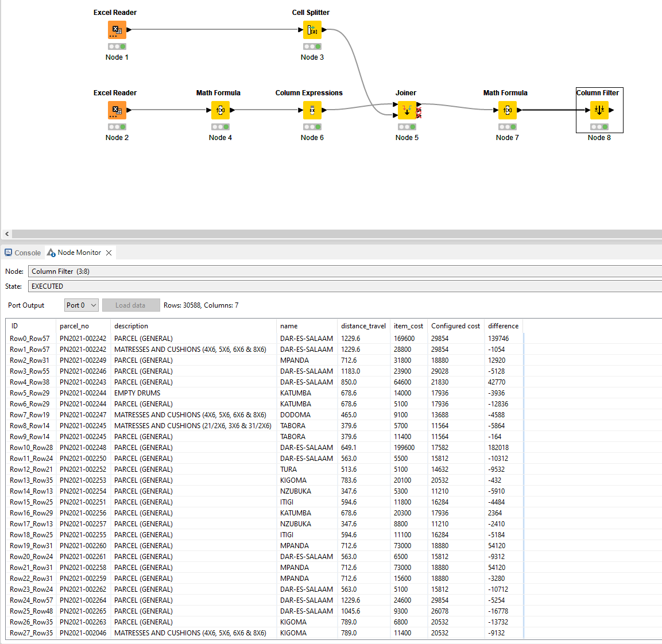The height and width of the screenshot is (644, 662).
Task: Click the State field showing EXECUTED
Action: click(344, 286)
